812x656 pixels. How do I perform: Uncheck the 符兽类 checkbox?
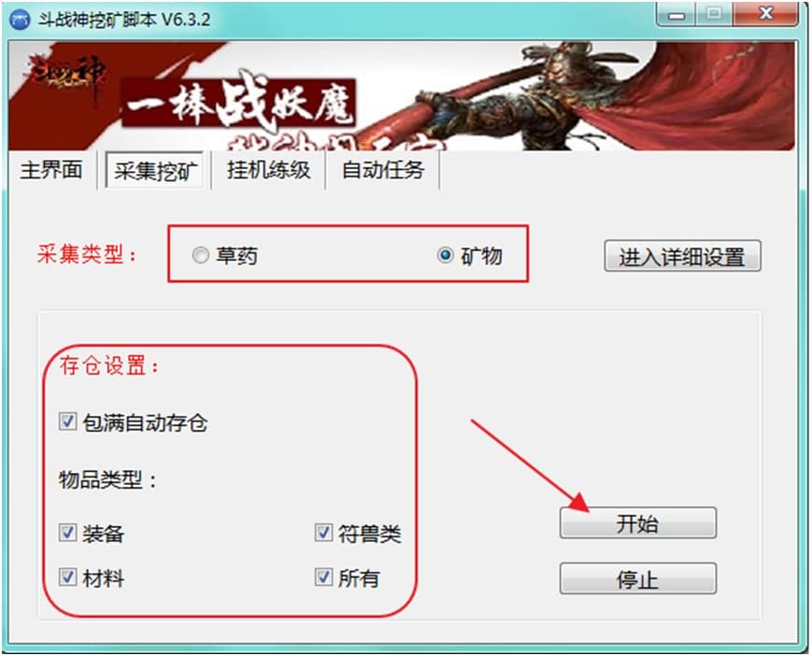pyautogui.click(x=323, y=533)
